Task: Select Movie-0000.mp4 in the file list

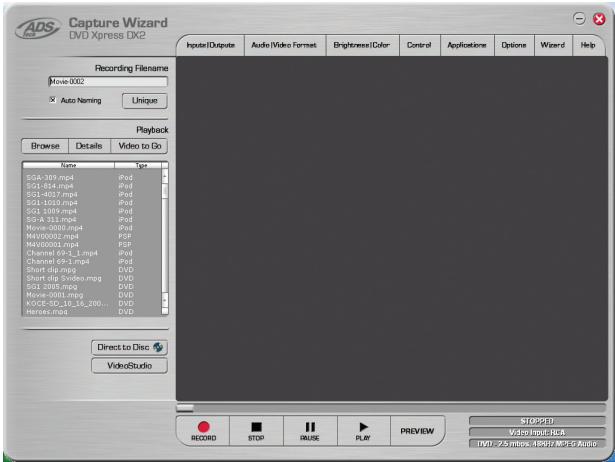Action: [92, 228]
